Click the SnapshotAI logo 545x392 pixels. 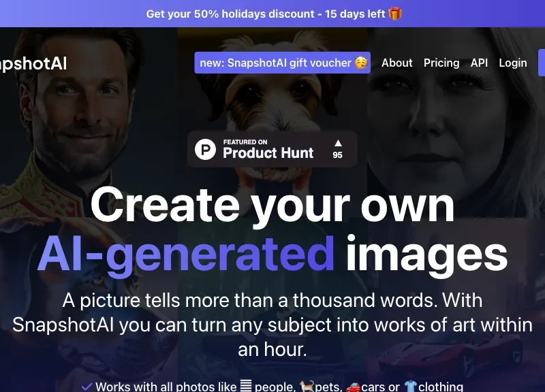click(x=33, y=63)
